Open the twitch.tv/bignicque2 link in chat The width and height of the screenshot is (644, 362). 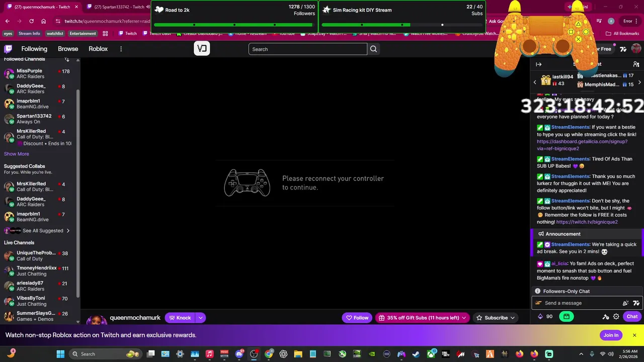point(587,222)
